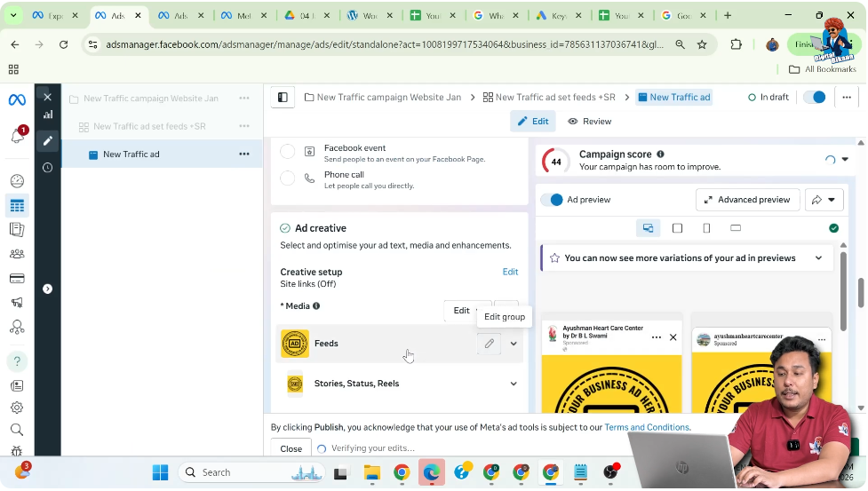
Task: Expand Stories, Status, Reels placement group
Action: pos(514,384)
